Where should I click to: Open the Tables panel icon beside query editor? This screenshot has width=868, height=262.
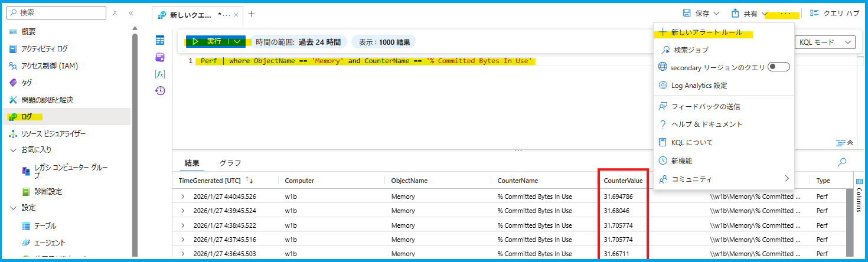pos(160,40)
